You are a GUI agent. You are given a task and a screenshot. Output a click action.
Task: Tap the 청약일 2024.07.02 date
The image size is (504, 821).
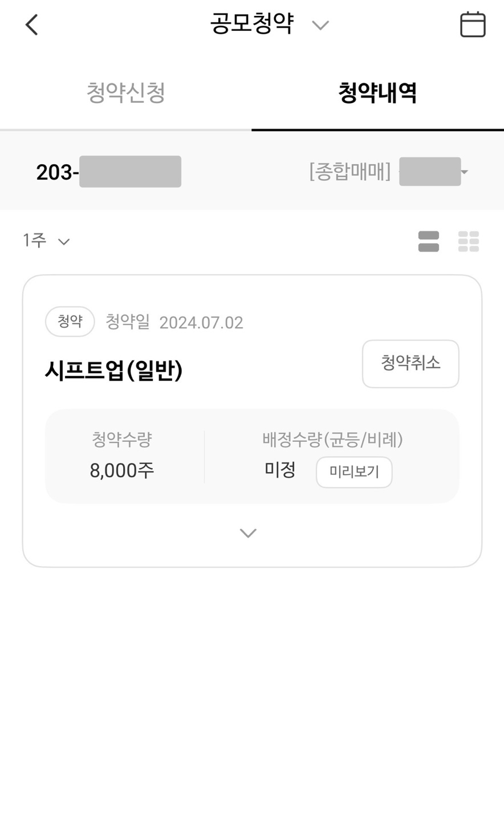pos(174,322)
